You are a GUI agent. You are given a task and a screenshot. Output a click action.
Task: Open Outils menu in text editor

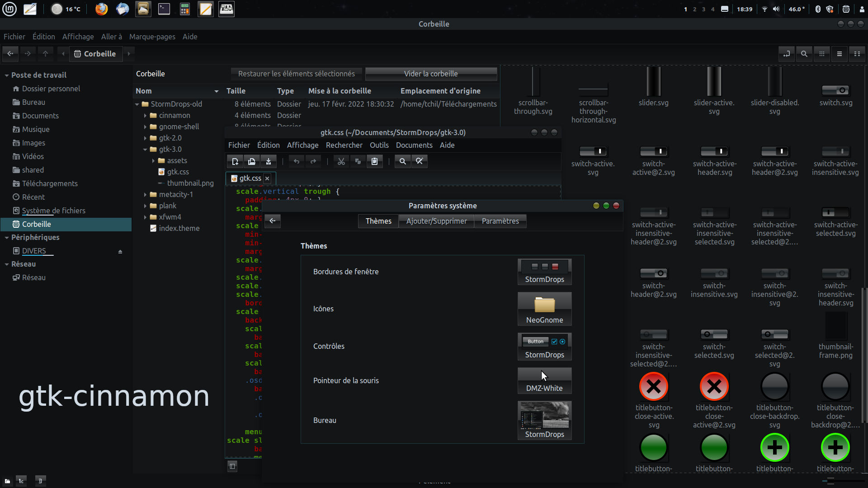[x=379, y=145]
